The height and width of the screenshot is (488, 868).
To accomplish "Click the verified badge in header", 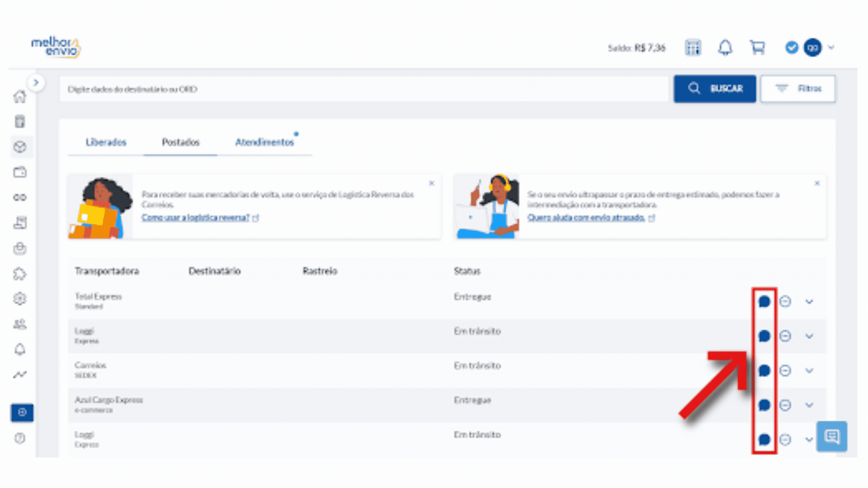I will point(792,47).
